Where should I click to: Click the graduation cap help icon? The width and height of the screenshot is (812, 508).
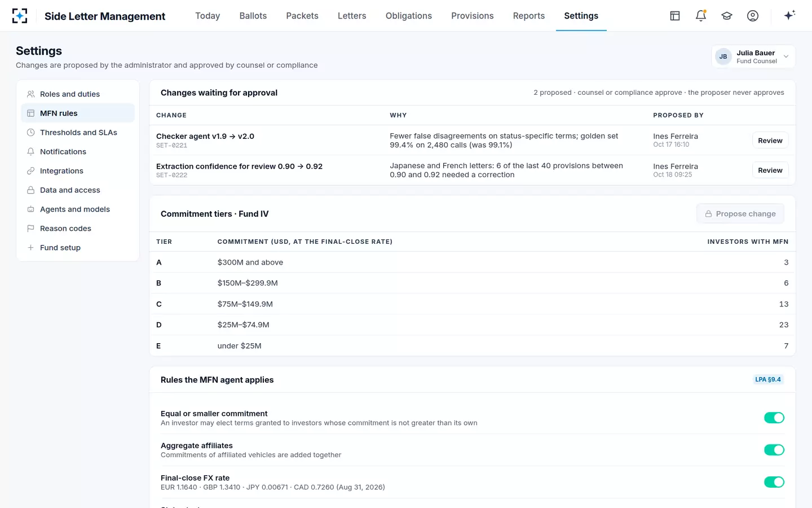pyautogui.click(x=727, y=16)
